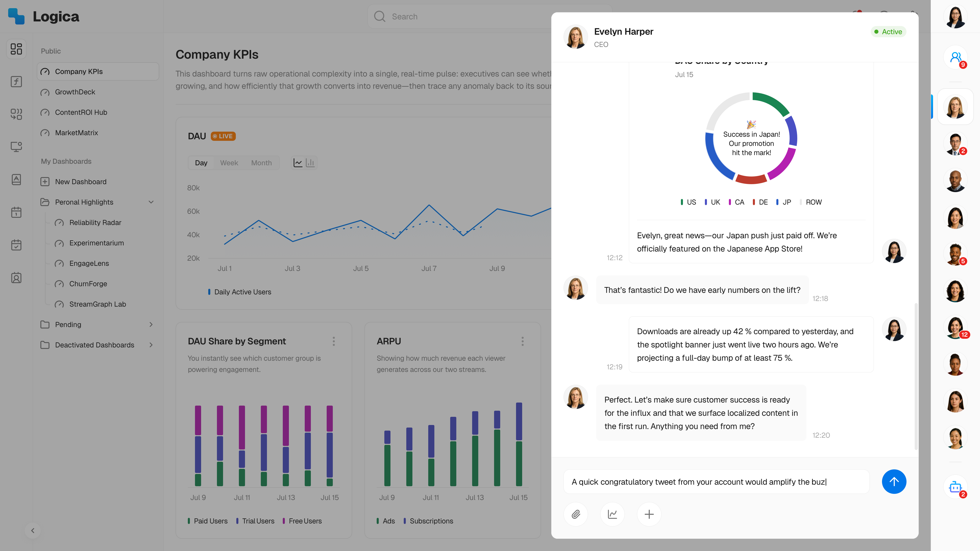Image resolution: width=980 pixels, height=551 pixels.
Task: Attach a file using the paperclip icon
Action: [575, 514]
